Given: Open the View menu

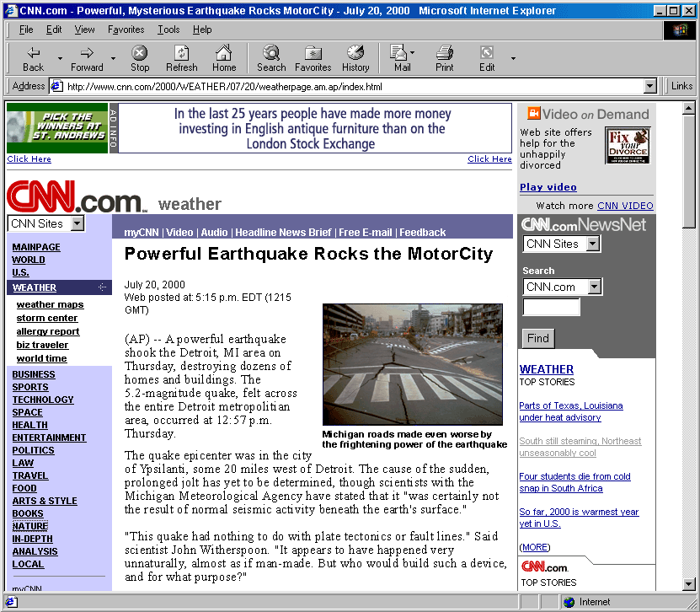Looking at the screenshot, I should pos(84,30).
